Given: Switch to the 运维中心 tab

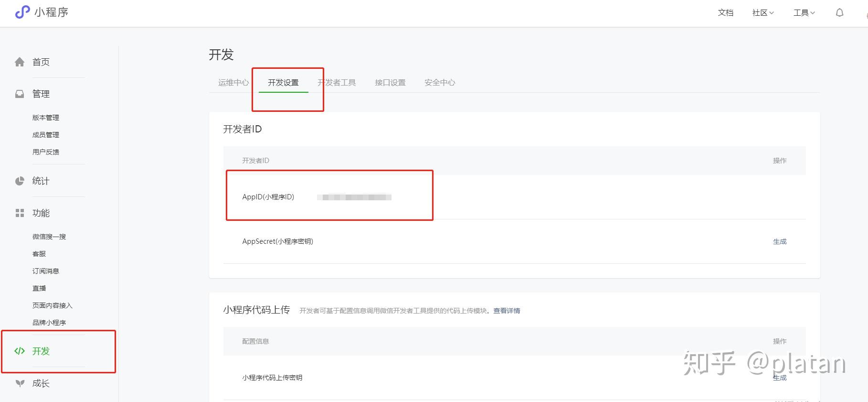Looking at the screenshot, I should pyautogui.click(x=233, y=83).
